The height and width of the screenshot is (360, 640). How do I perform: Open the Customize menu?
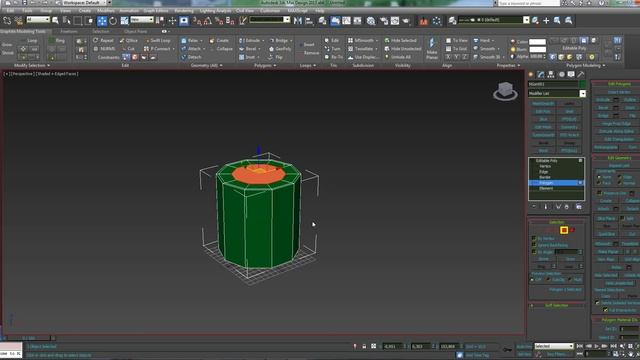pos(270,11)
